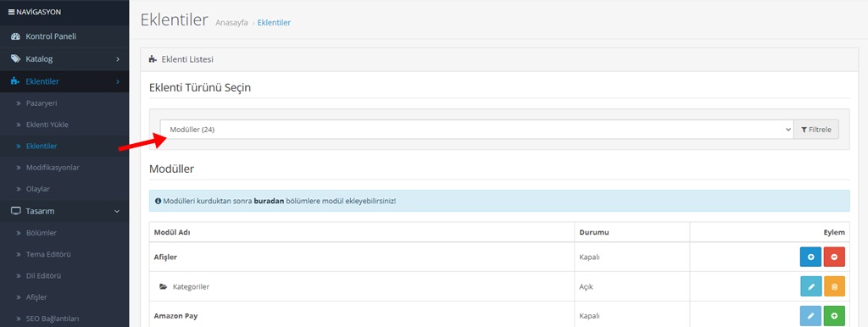Click the folder icon beside Kategoriler
This screenshot has width=868, height=327.
coord(164,286)
